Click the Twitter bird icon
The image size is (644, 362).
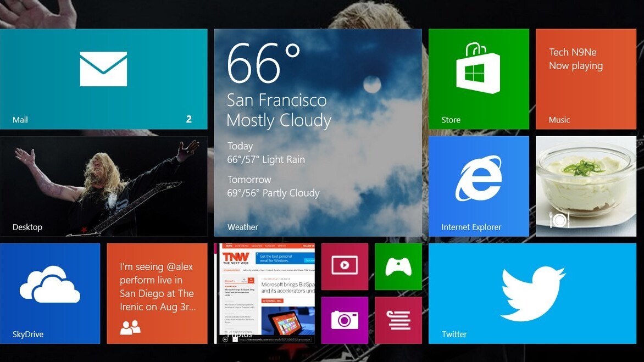532,293
